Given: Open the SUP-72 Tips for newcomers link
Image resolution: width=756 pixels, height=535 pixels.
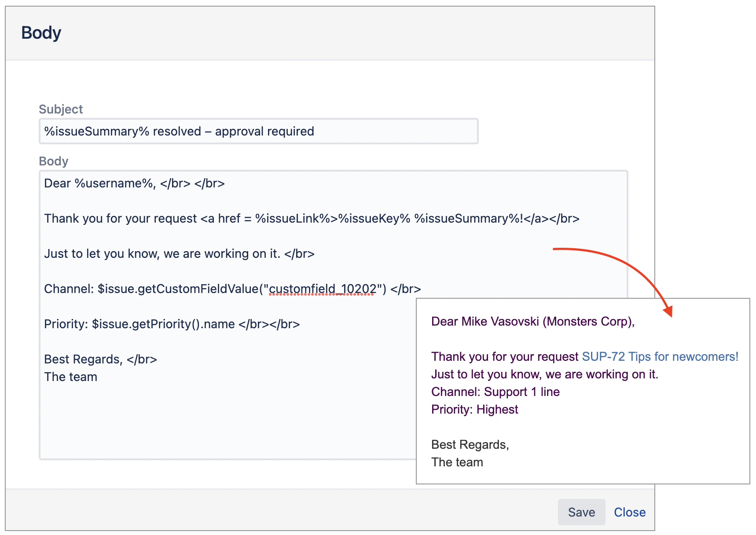Looking at the screenshot, I should (660, 356).
